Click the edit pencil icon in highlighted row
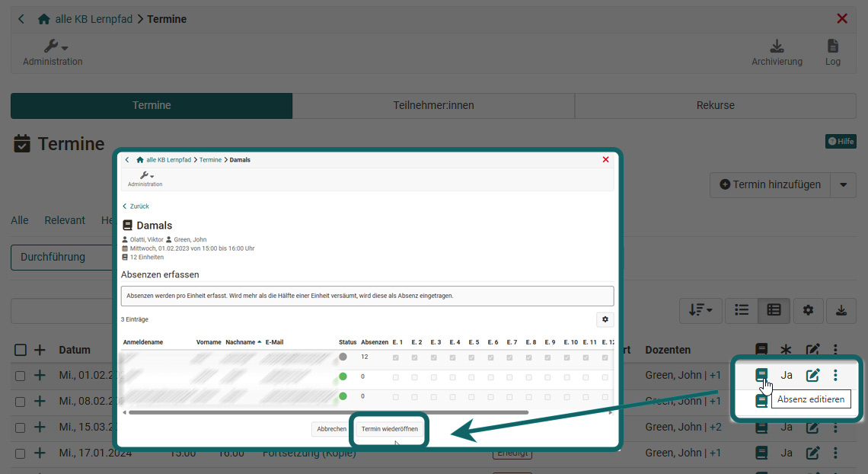 click(x=813, y=375)
